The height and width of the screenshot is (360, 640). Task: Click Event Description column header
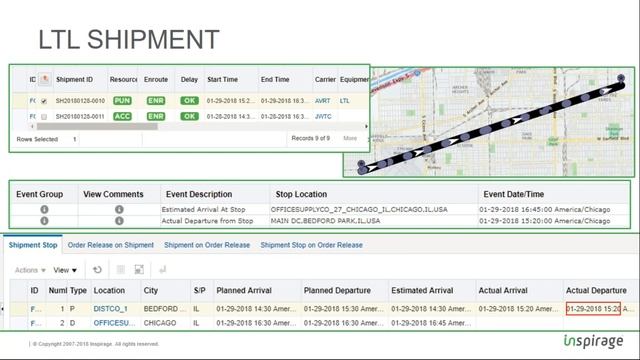point(199,194)
